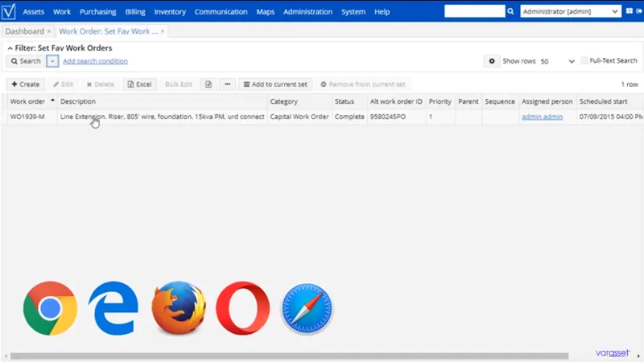
Task: Enable Full-Text Search checkbox
Action: [584, 61]
